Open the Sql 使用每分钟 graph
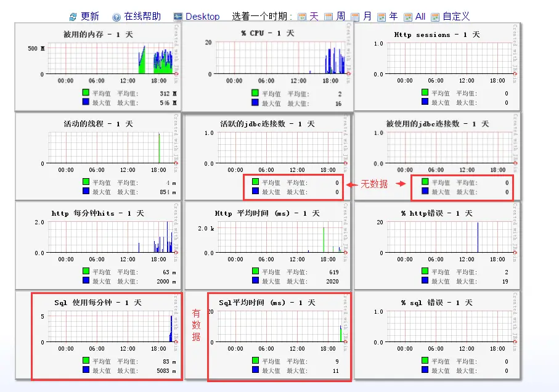 pos(97,335)
